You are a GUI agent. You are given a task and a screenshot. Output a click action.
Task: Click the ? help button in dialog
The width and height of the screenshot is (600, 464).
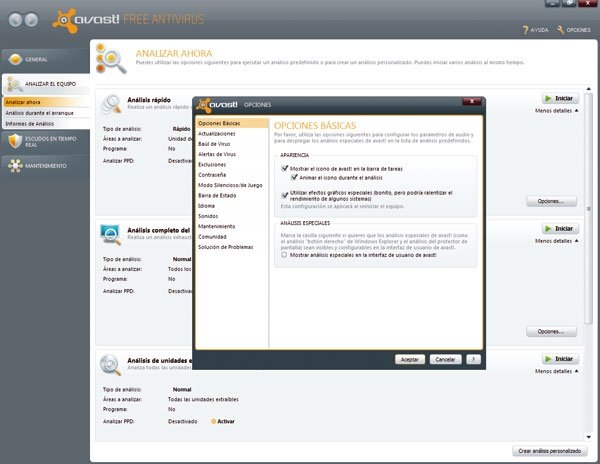473,360
